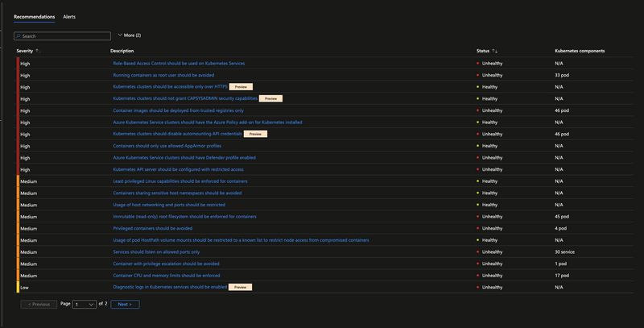
Task: Click the Search input field
Action: 64,36
